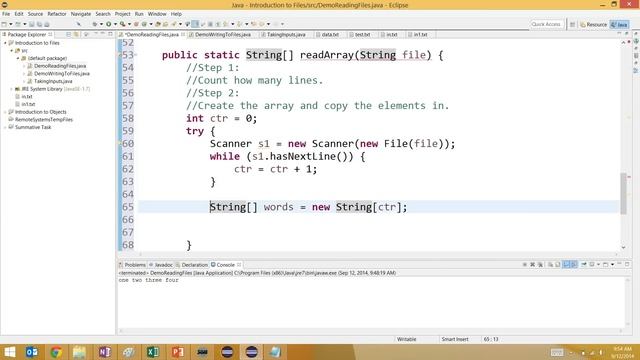Toggle Pin Console button

pyautogui.click(x=584, y=264)
